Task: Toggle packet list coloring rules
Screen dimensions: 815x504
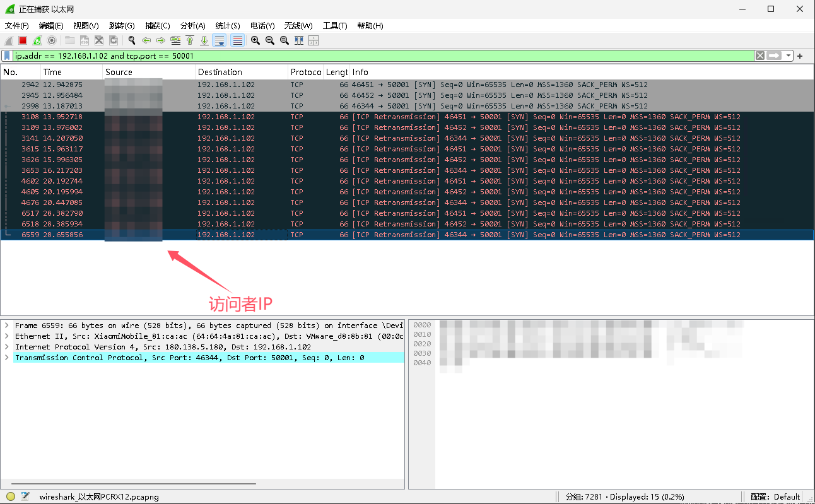Action: [238, 40]
